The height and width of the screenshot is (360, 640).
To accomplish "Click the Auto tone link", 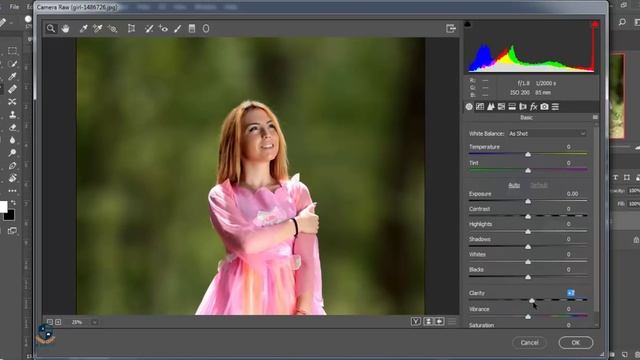I will [514, 185].
